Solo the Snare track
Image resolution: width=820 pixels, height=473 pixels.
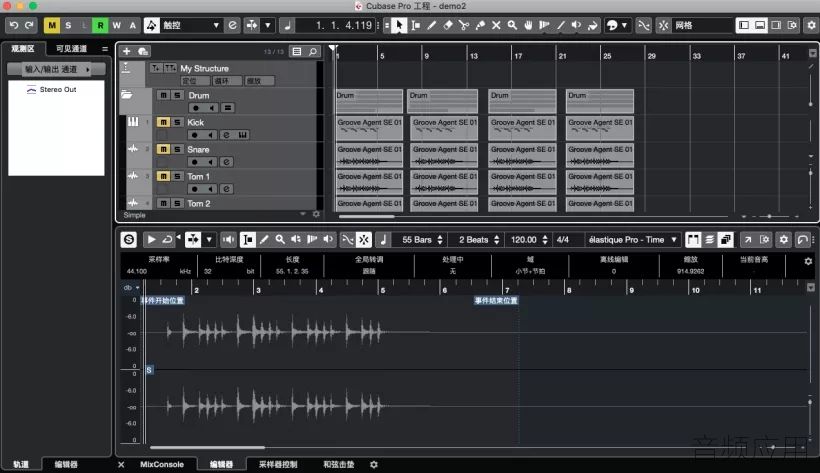(x=177, y=149)
